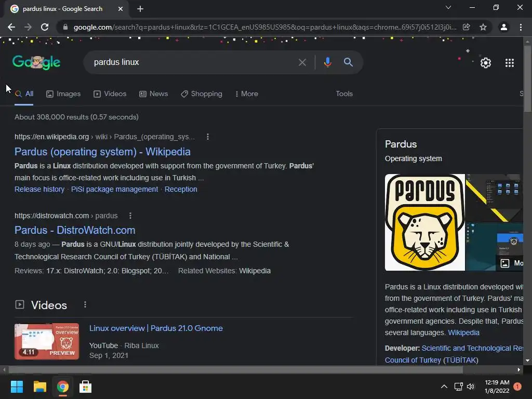532x399 pixels.
Task: Show hidden tray icons with the chevron
Action: [444, 387]
